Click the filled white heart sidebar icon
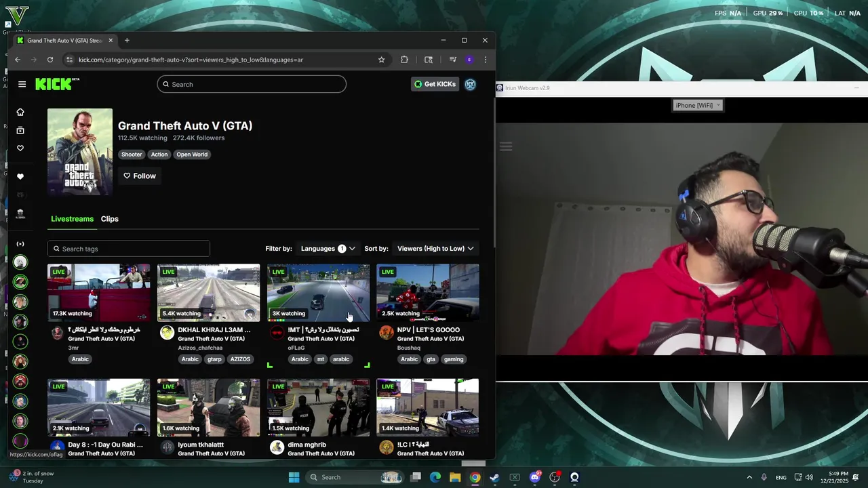Screen dimensions: 868x488 pyautogui.click(x=20, y=176)
